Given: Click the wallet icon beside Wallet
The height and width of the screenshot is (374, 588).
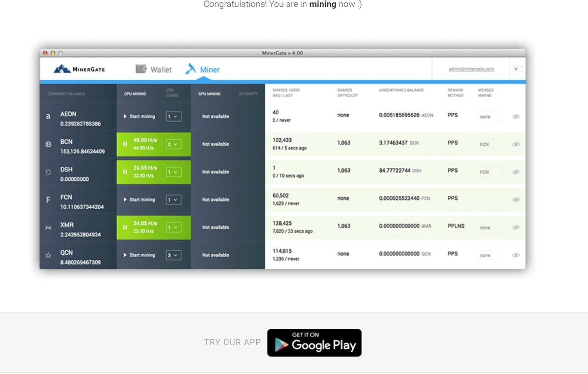Looking at the screenshot, I should click(x=141, y=69).
